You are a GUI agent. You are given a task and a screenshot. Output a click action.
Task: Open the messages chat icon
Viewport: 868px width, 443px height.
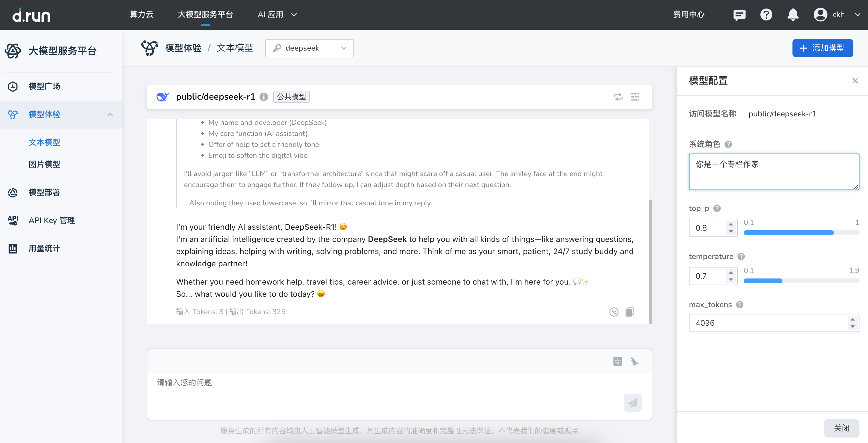click(x=739, y=15)
